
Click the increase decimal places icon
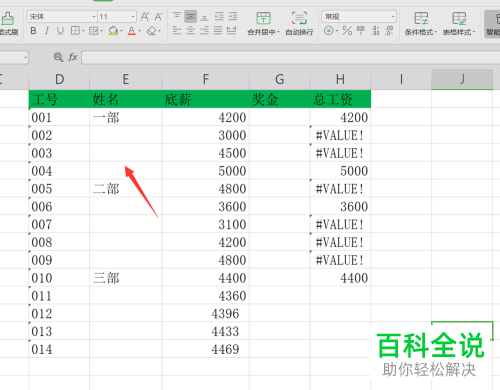(375, 31)
